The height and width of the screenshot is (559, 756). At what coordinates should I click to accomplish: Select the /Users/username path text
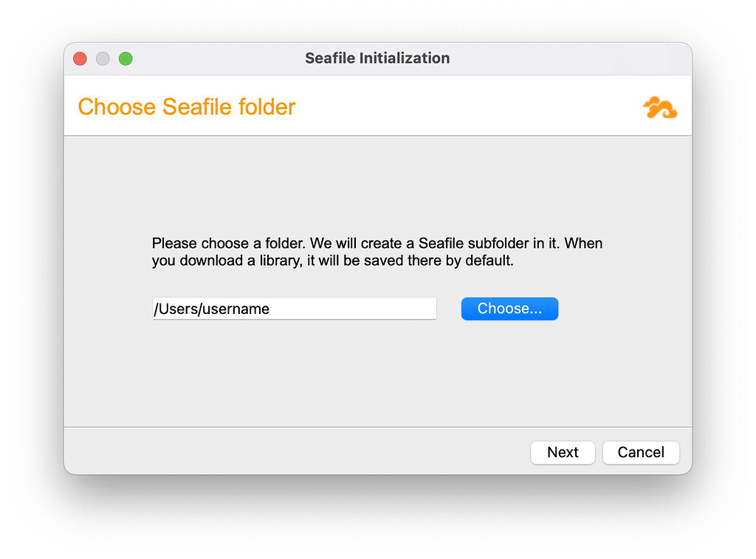tap(210, 309)
